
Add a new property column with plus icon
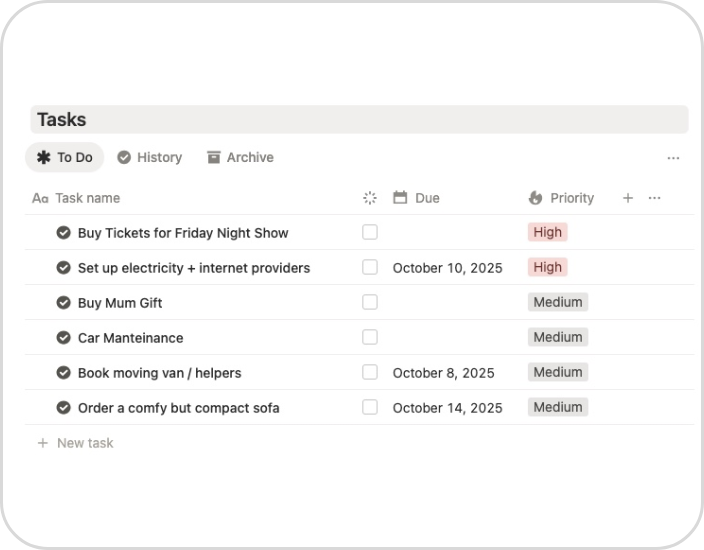(628, 198)
